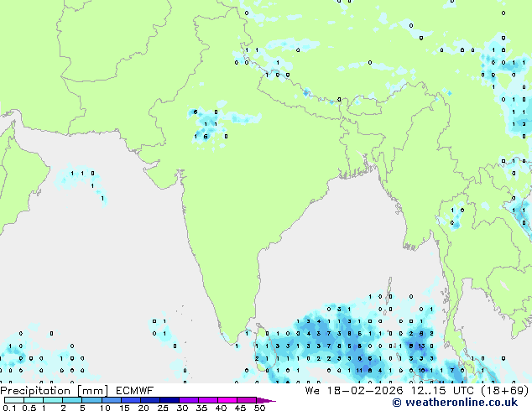Image resolution: width=532 pixels, height=411 pixels.
Task: Open the weatheronline.co.uk copyright link
Action: [x=455, y=403]
